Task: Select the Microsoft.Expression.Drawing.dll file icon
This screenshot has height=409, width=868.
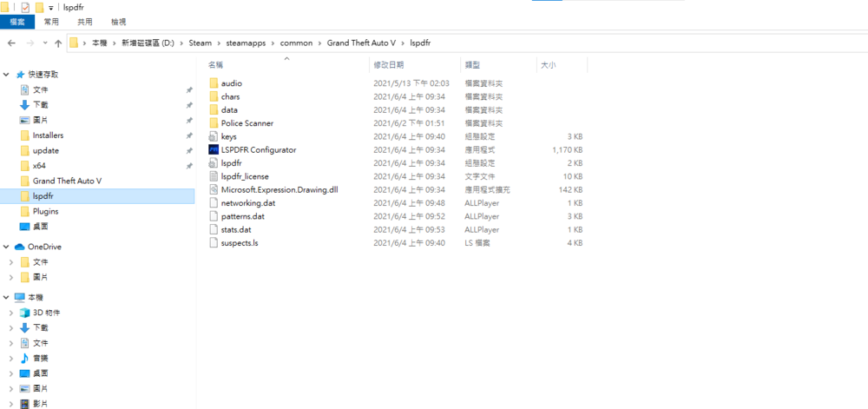Action: click(x=214, y=190)
